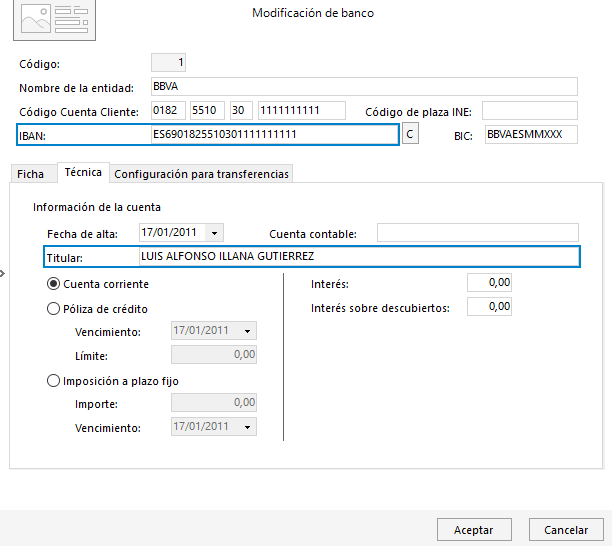Click the Interés sobre descubiertos field
Image resolution: width=612 pixels, height=546 pixels.
(489, 306)
